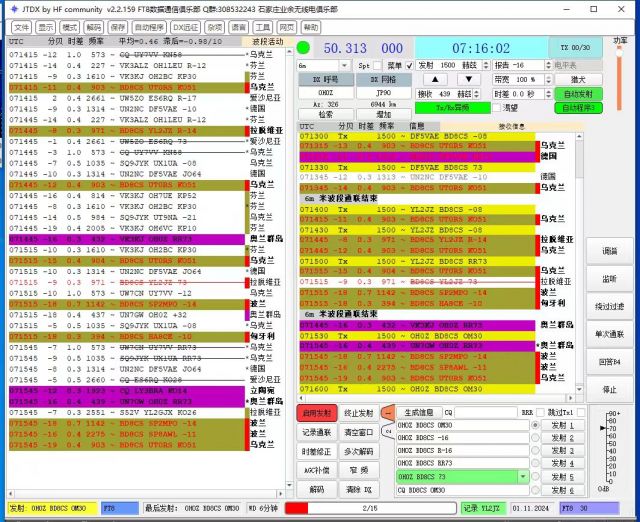Click the 功率 power slider

[619, 78]
